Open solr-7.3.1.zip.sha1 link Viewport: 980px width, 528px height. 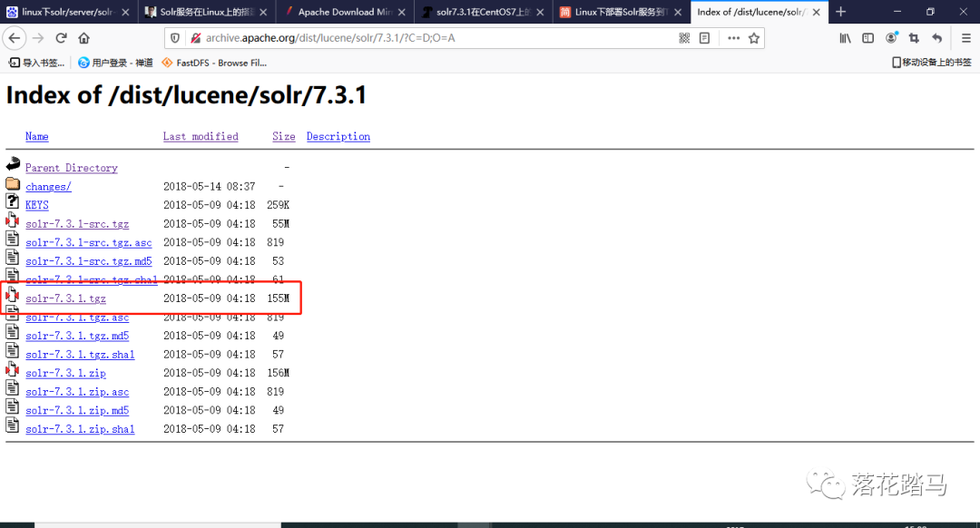(80, 429)
